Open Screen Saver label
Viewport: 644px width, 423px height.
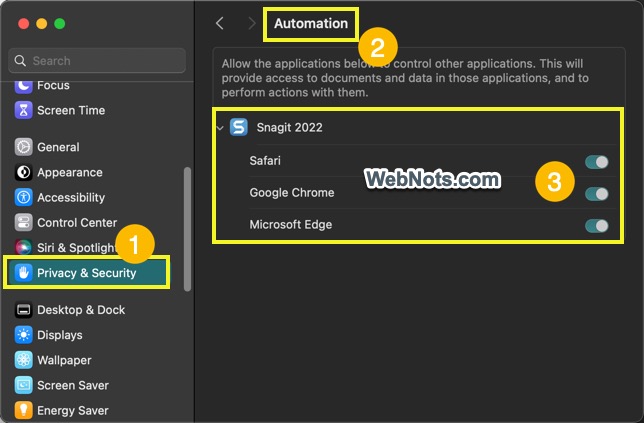click(73, 385)
